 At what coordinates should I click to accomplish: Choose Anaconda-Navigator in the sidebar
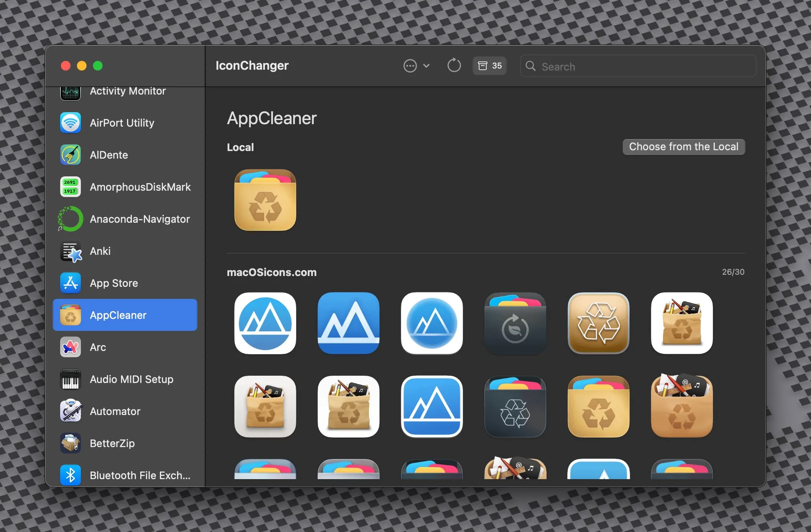point(139,219)
